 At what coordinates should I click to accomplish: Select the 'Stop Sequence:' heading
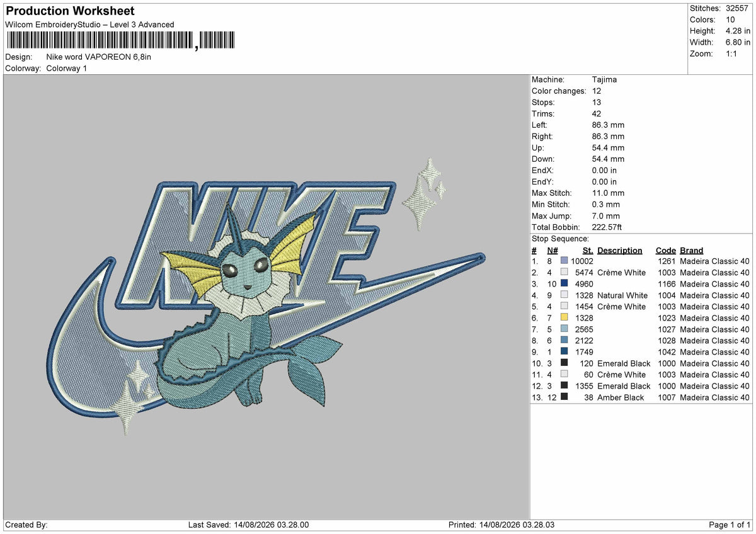561,239
